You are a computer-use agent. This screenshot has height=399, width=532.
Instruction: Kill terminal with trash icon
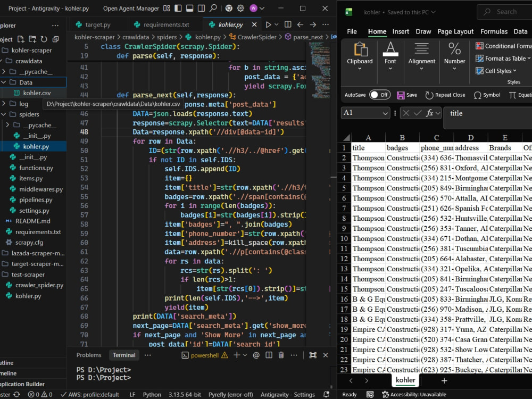tap(281, 355)
